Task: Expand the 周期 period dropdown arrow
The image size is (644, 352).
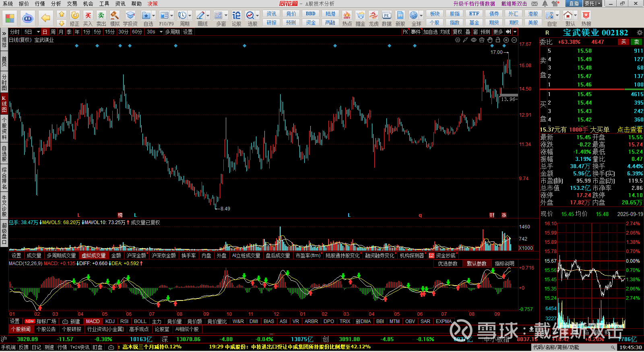Action: pos(190,16)
